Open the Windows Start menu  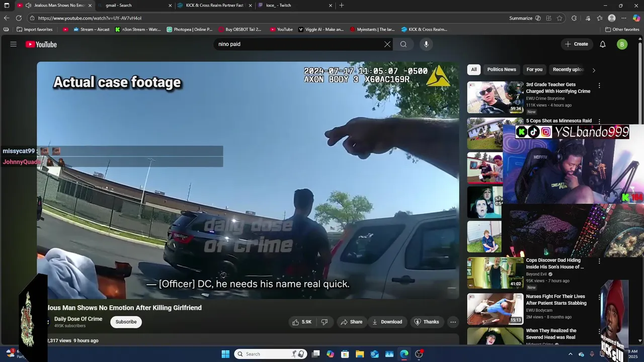point(225,354)
